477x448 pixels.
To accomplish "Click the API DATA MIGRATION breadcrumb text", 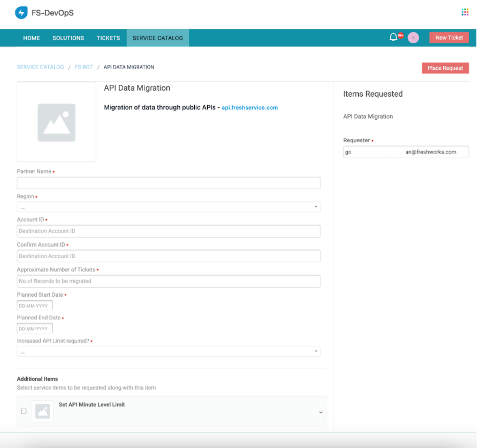I will click(x=129, y=67).
